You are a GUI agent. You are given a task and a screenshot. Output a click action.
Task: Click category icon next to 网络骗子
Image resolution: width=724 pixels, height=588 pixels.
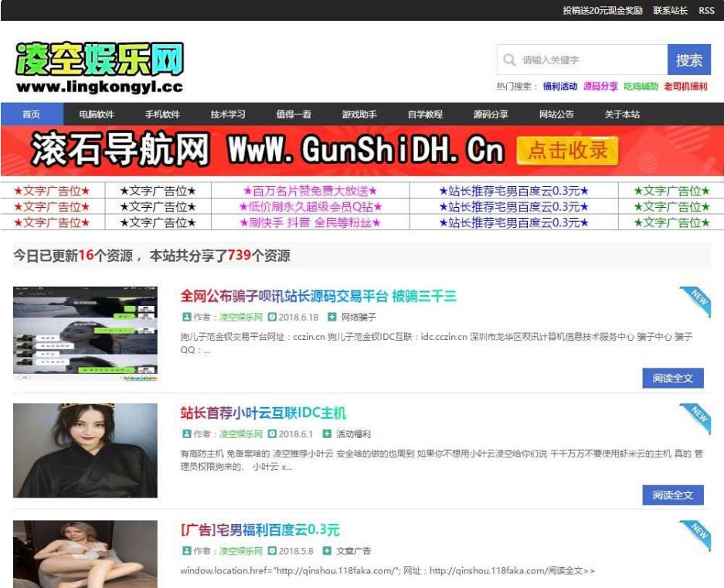(332, 317)
